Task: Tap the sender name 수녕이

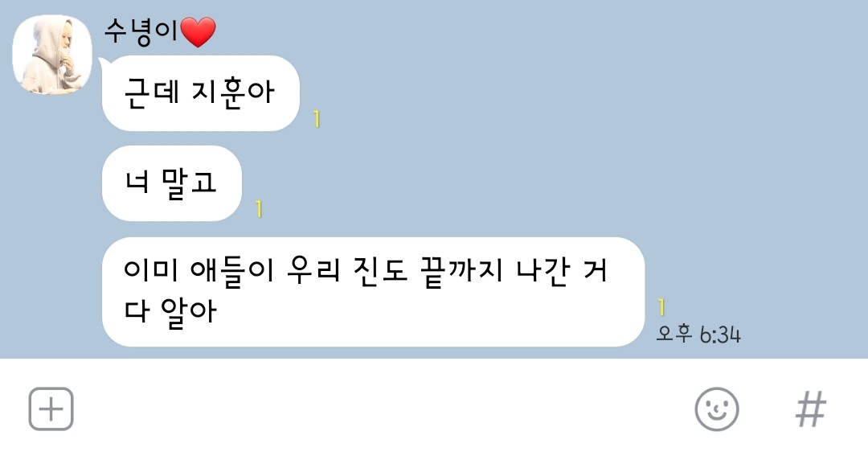Action: (x=141, y=31)
